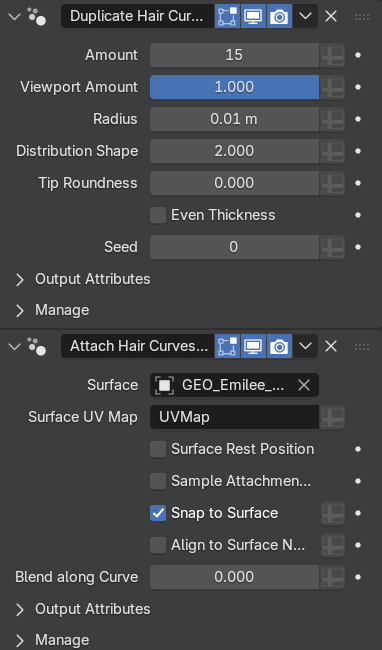Toggle edit mode display for Attach Hair Curves modifier
The height and width of the screenshot is (650, 382).
[227, 347]
